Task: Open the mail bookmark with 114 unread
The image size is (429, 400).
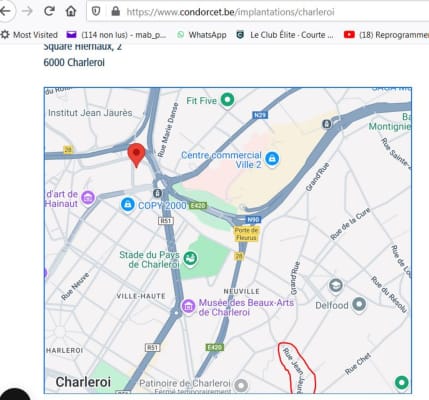Action: click(117, 35)
